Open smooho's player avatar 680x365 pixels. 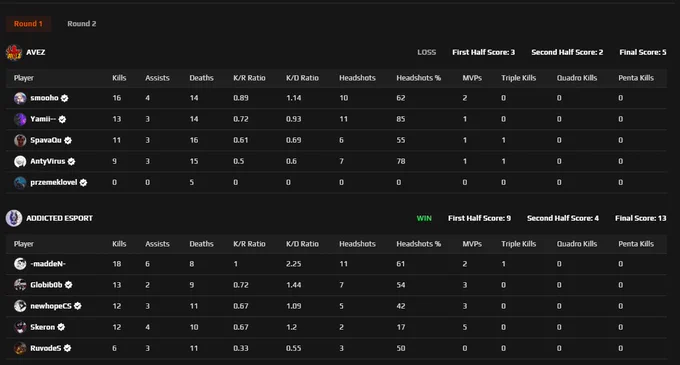coord(20,98)
